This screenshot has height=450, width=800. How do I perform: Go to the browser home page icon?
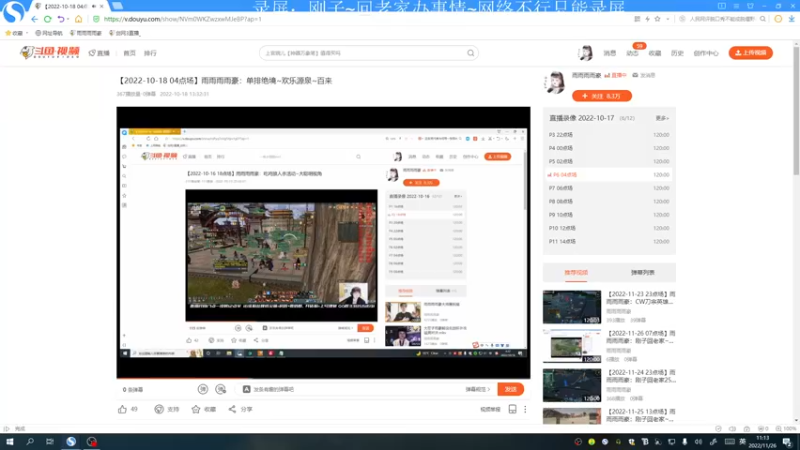click(78, 19)
